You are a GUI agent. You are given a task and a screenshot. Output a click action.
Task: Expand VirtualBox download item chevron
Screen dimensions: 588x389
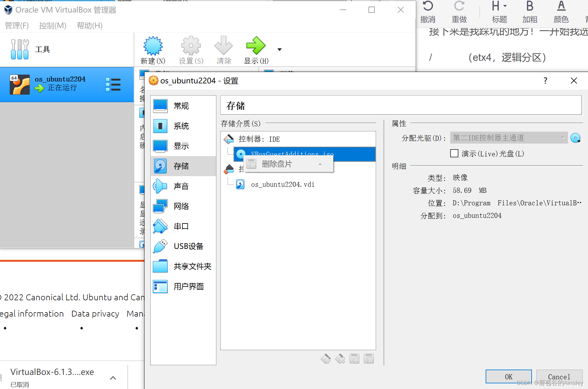[x=113, y=378]
